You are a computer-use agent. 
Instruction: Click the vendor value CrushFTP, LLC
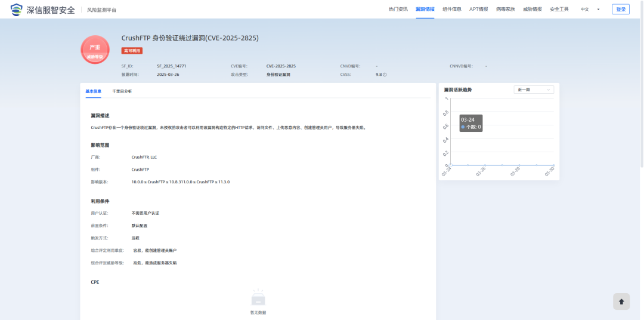(x=144, y=157)
